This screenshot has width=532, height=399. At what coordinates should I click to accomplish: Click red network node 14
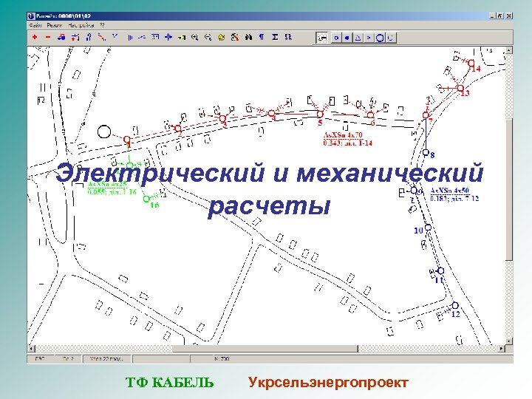(x=471, y=63)
